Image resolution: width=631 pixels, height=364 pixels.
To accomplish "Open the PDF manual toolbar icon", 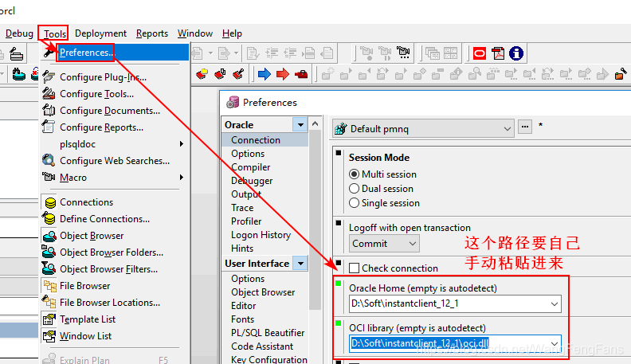I will 498,53.
